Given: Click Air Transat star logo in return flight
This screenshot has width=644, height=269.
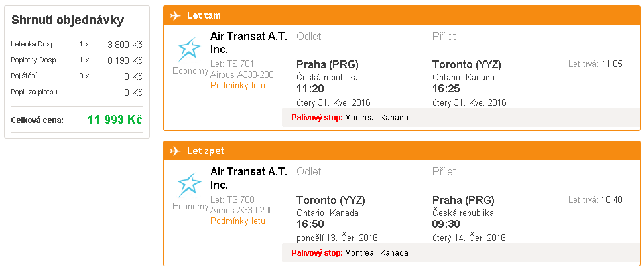Looking at the screenshot, I should 189,185.
